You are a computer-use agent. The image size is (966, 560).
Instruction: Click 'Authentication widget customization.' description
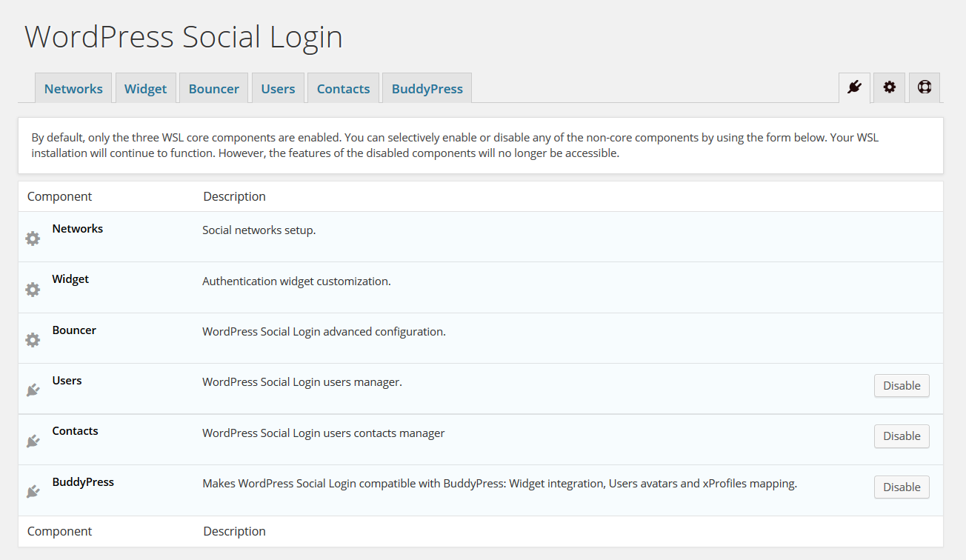click(x=296, y=281)
